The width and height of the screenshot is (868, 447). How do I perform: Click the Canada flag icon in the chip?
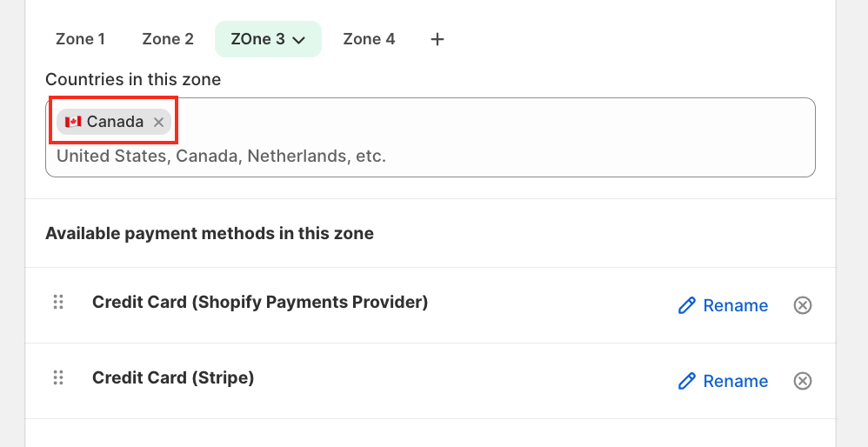point(73,122)
